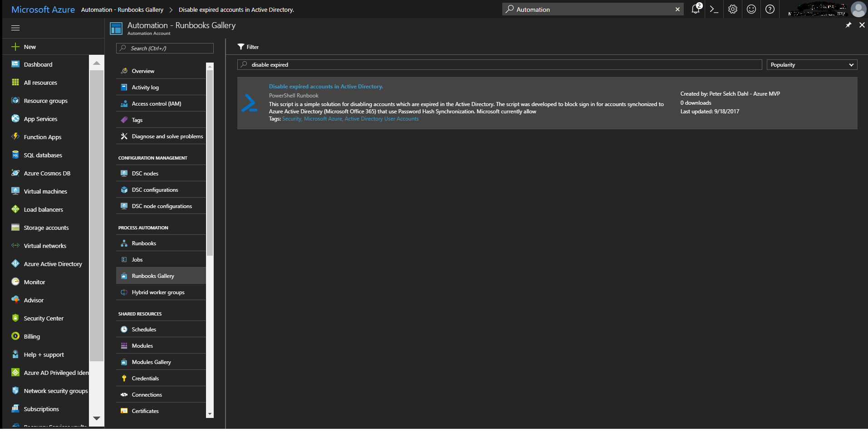Viewport: 868px width, 432px height.
Task: Open Virtual networks
Action: click(45, 246)
